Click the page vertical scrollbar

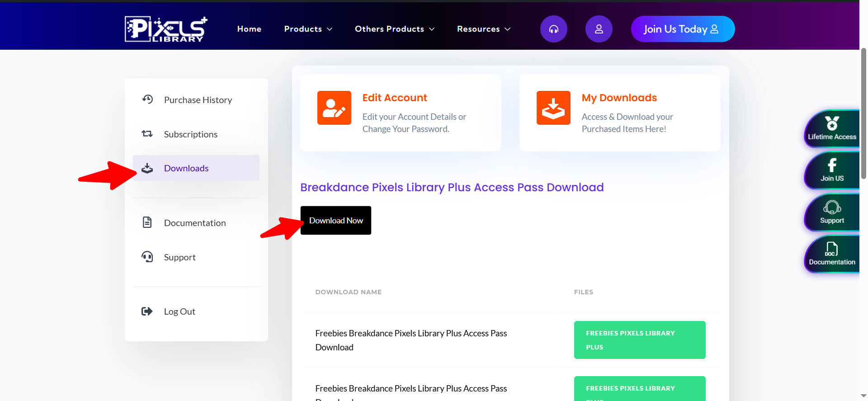(x=863, y=113)
